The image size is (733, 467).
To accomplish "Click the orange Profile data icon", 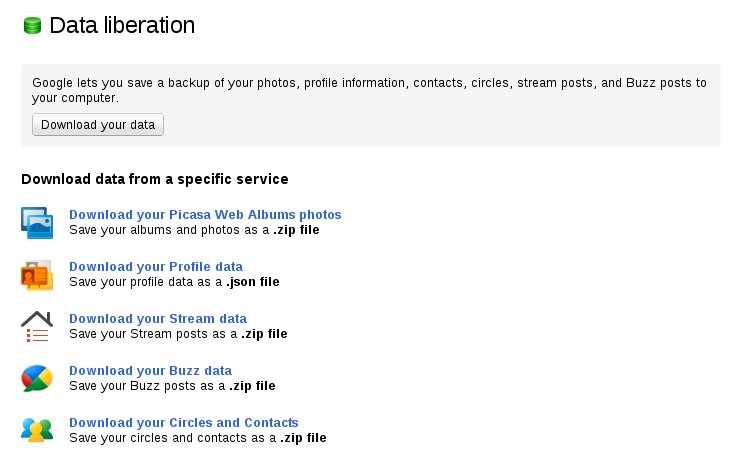I will [x=37, y=274].
